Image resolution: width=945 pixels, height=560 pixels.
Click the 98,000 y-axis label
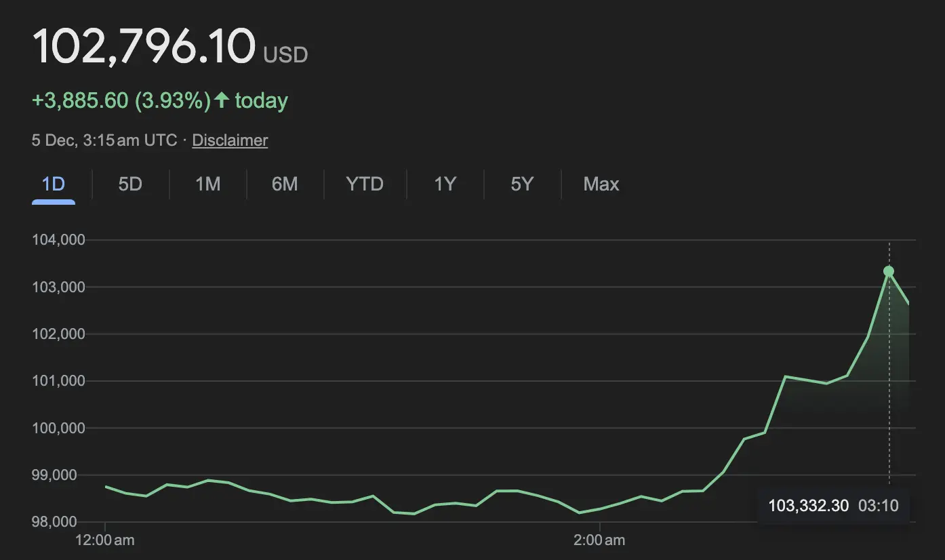pyautogui.click(x=60, y=522)
